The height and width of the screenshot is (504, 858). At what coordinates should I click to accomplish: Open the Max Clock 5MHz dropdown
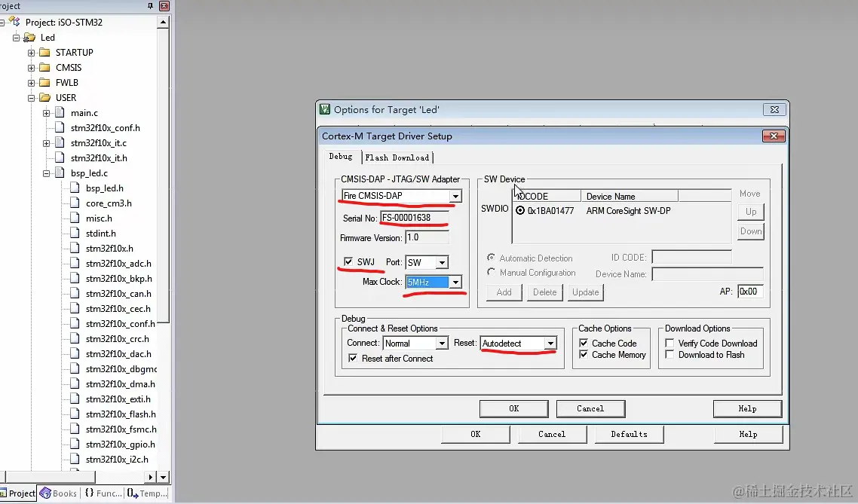coord(455,282)
